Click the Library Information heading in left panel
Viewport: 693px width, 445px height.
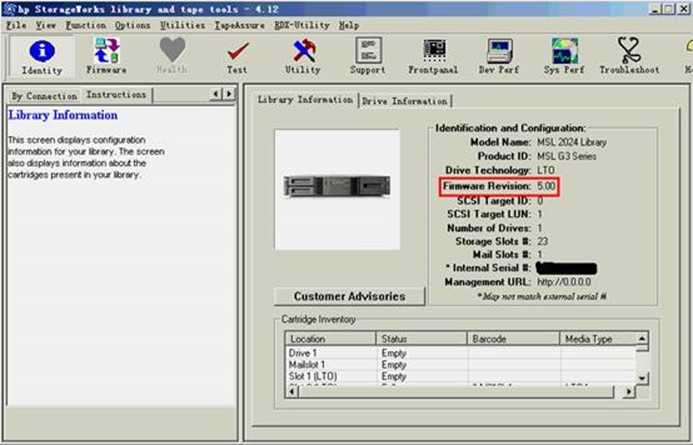click(63, 115)
